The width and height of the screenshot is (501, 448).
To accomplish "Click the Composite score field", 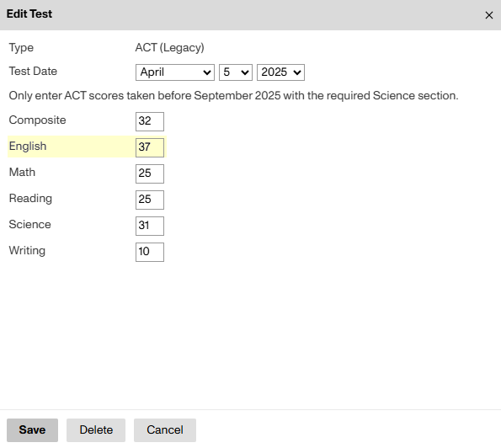I will point(150,121).
